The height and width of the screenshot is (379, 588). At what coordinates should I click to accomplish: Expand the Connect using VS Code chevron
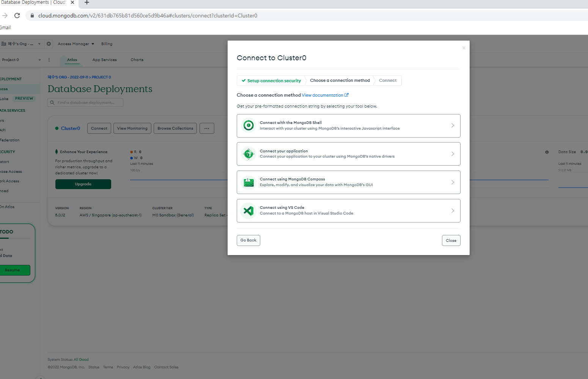coord(453,211)
